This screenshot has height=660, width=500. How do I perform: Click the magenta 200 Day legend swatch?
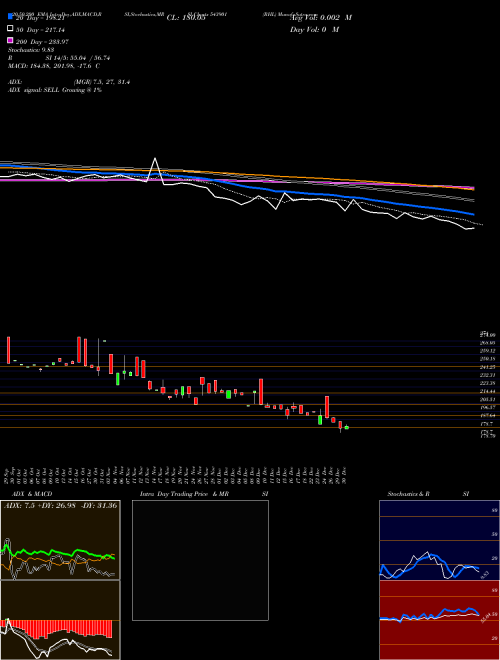[10, 40]
